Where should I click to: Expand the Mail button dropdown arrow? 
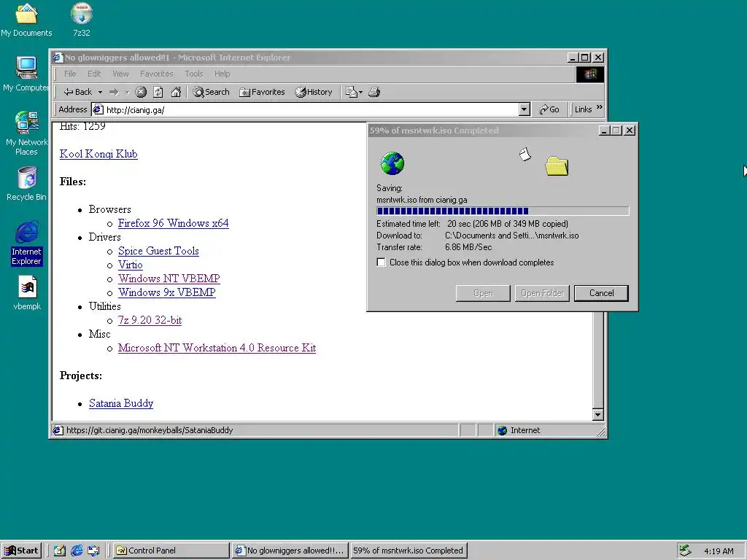(360, 92)
